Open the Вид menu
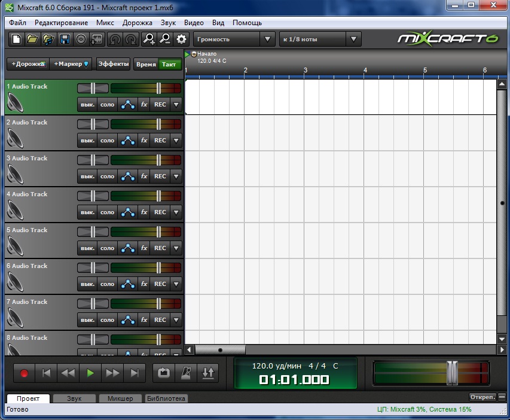Screen dimensions: 510x420 pyautogui.click(x=218, y=23)
